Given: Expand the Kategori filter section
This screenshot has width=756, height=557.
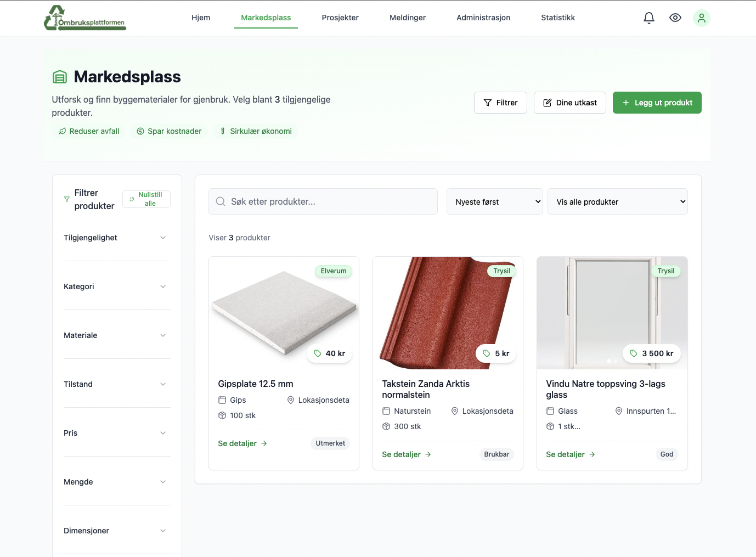Looking at the screenshot, I should (117, 286).
